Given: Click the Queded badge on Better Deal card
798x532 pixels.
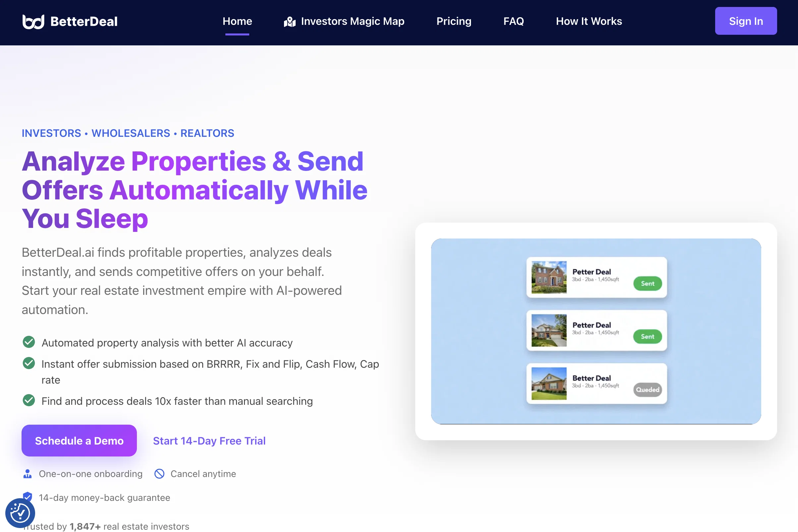Looking at the screenshot, I should click(x=647, y=390).
